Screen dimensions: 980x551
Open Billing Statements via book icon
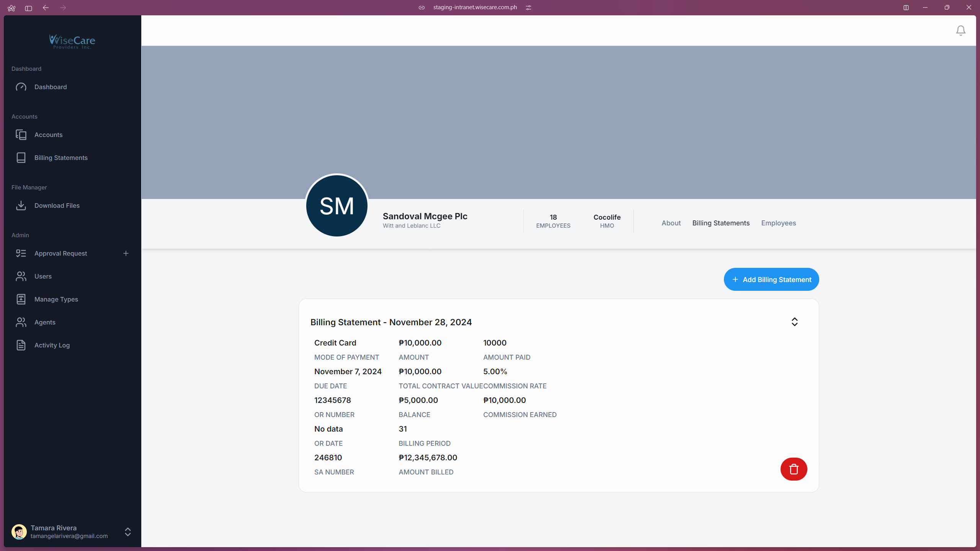[x=21, y=158]
